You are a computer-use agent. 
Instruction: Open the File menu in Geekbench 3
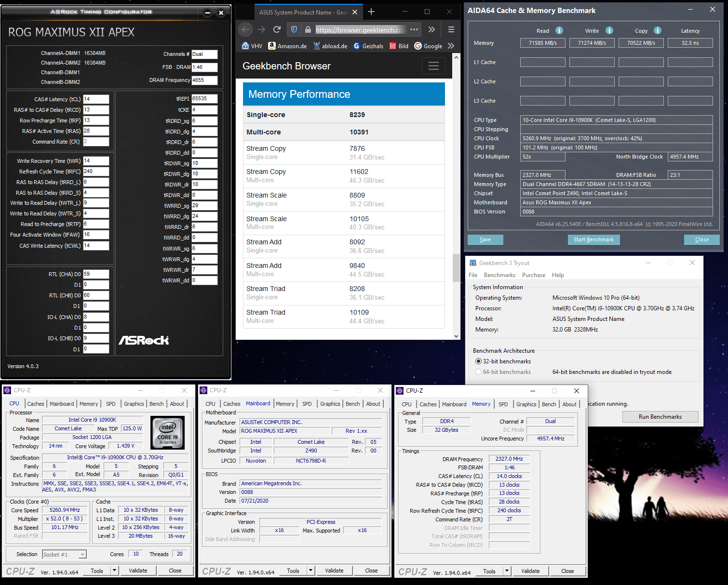coord(473,275)
